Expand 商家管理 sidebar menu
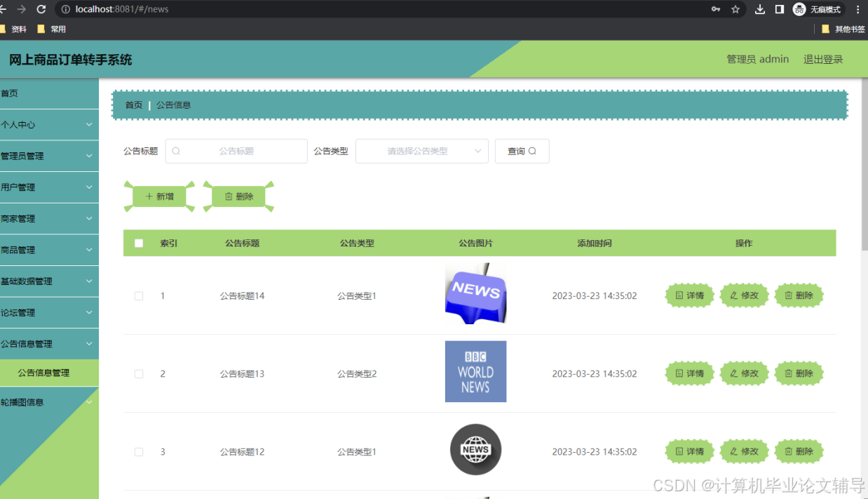This screenshot has width=868, height=499. coord(49,218)
